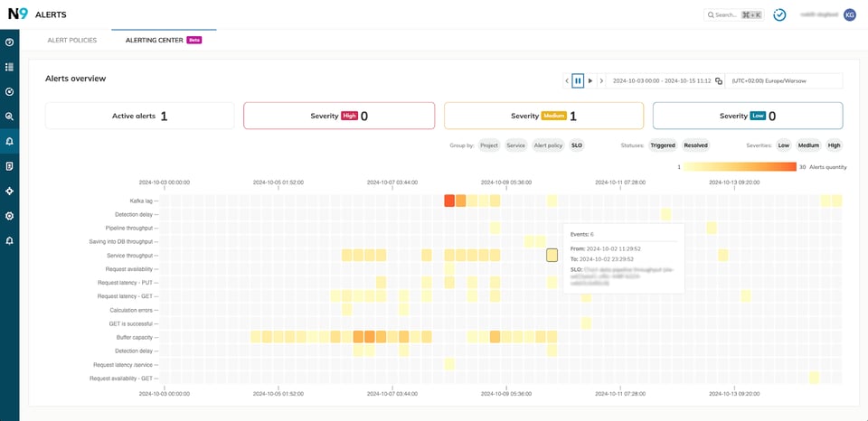Click the Calculation errors row label
868x421 pixels.
pos(131,310)
